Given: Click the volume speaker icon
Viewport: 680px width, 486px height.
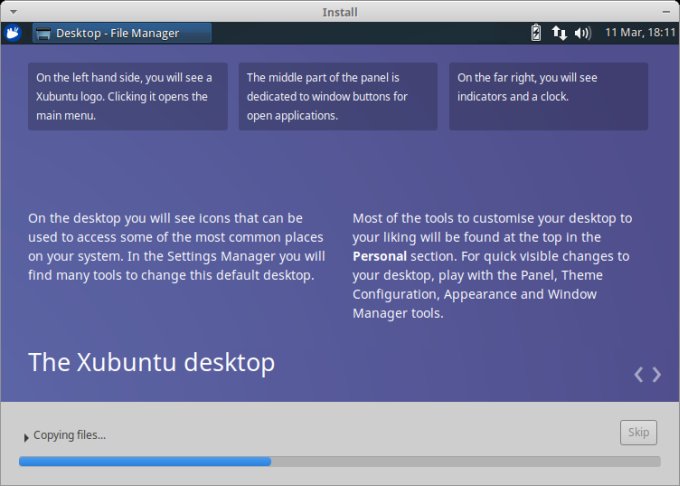Looking at the screenshot, I should 582,33.
